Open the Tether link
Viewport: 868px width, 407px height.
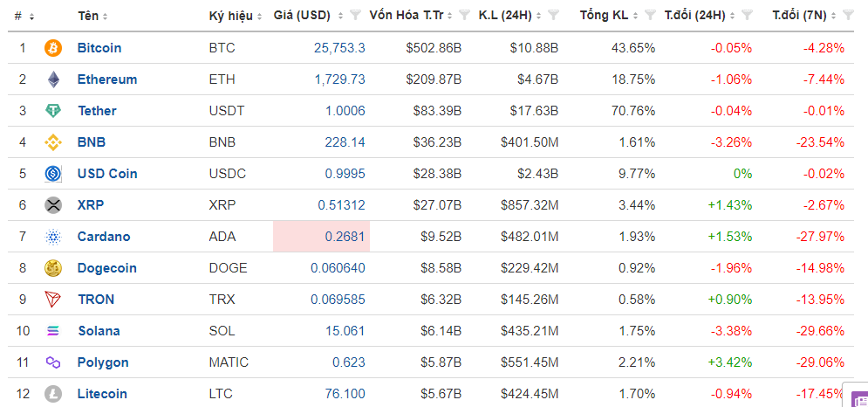pos(97,111)
